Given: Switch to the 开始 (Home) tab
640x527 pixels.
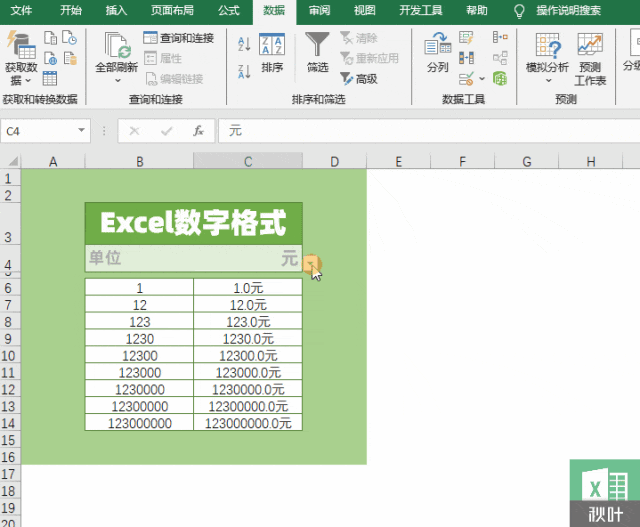Looking at the screenshot, I should [x=71, y=10].
